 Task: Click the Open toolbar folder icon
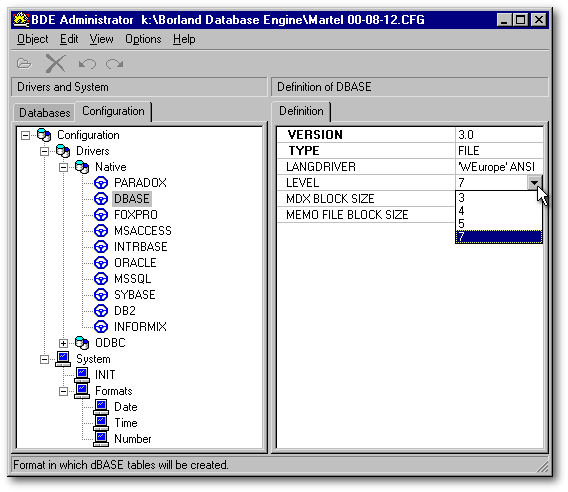tap(24, 64)
